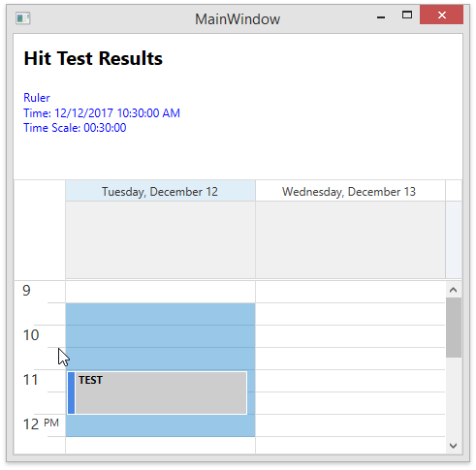Click the blue status strip of TEST appointment

tap(72, 392)
